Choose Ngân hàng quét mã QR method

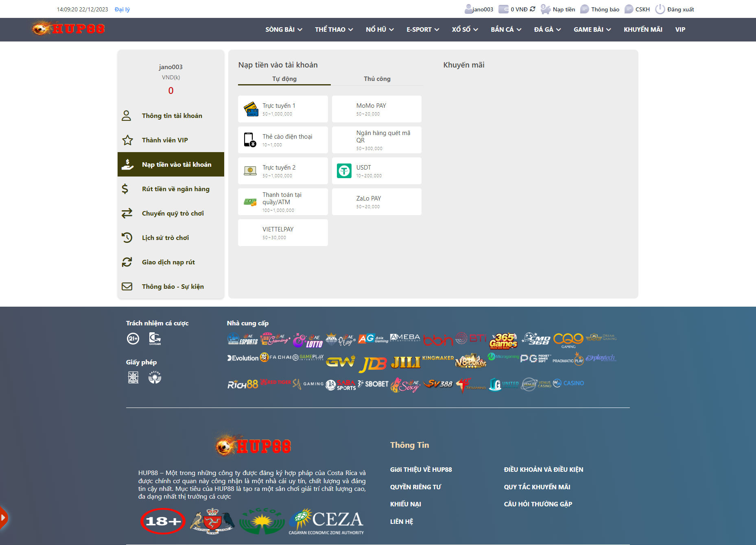click(377, 140)
